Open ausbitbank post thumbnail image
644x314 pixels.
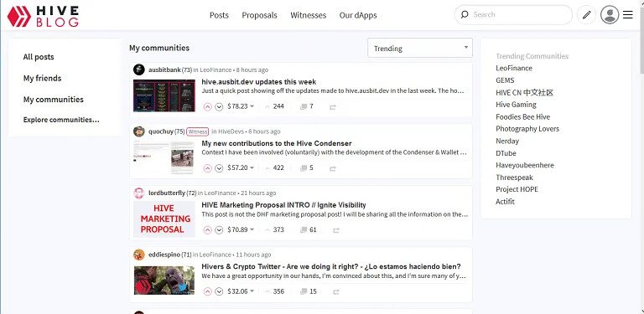[164, 95]
